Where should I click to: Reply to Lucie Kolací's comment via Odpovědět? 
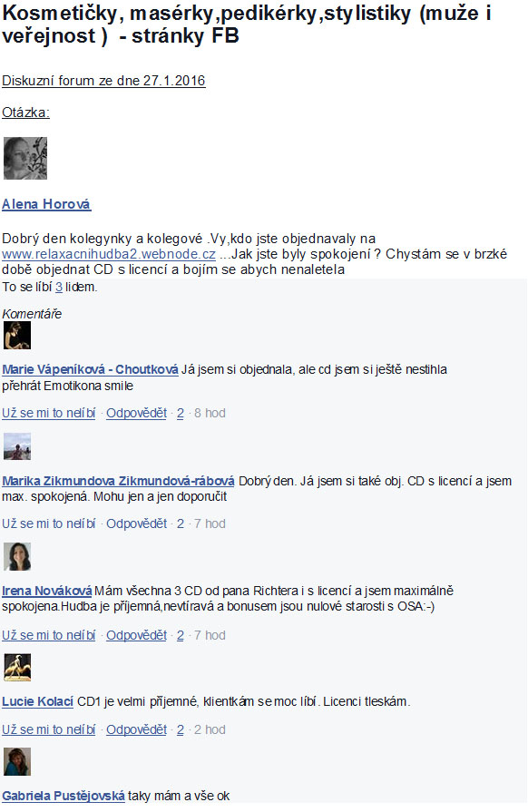[x=137, y=729]
